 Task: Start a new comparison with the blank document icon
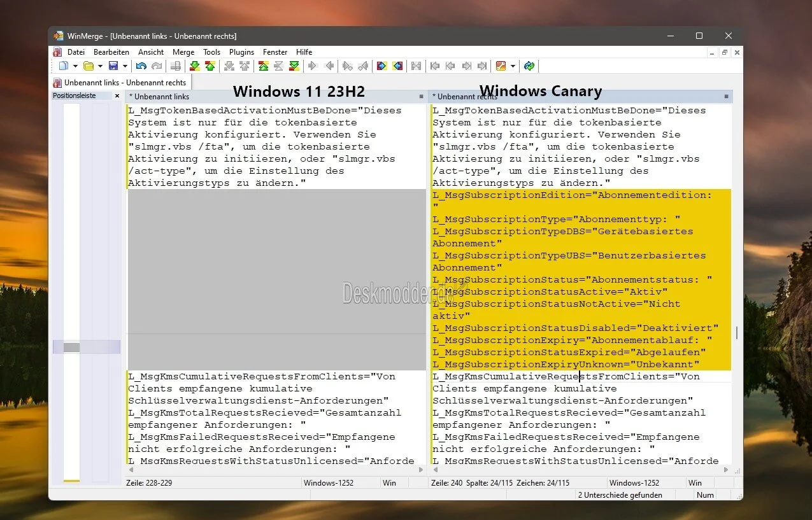coord(64,66)
